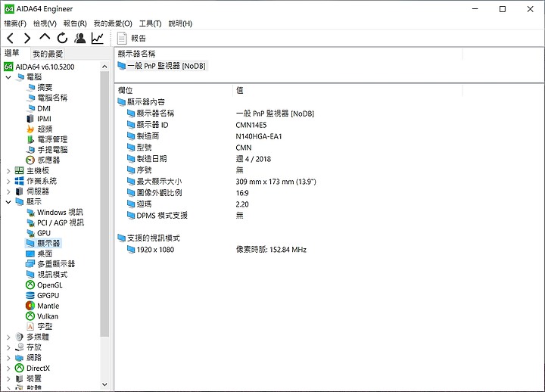Collapse the 顯示 tree node
This screenshot has height=392, width=545.
pos(8,202)
